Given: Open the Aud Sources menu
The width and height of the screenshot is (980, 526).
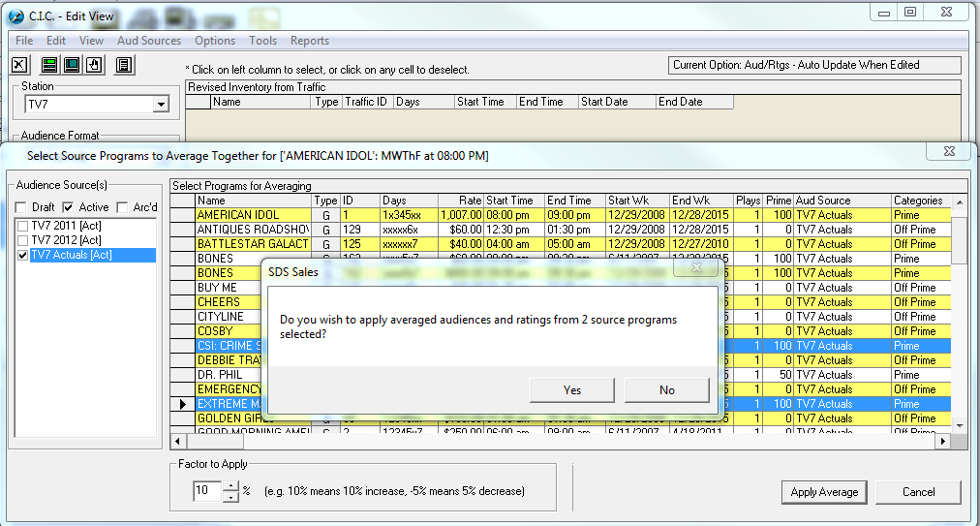Looking at the screenshot, I should coord(148,41).
